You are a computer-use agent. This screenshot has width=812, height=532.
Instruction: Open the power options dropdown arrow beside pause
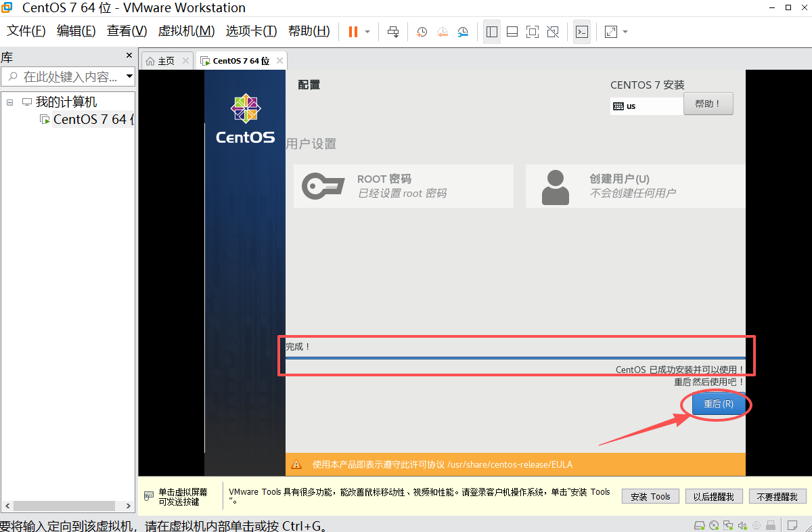[x=367, y=32]
